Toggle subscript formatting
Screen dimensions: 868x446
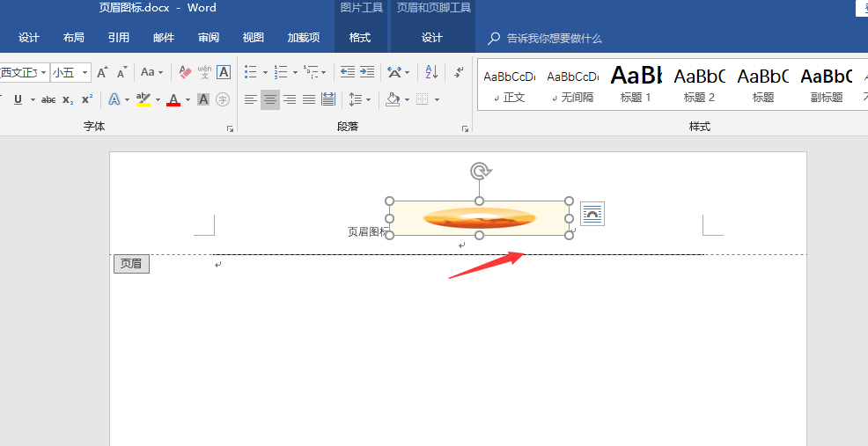coord(68,99)
